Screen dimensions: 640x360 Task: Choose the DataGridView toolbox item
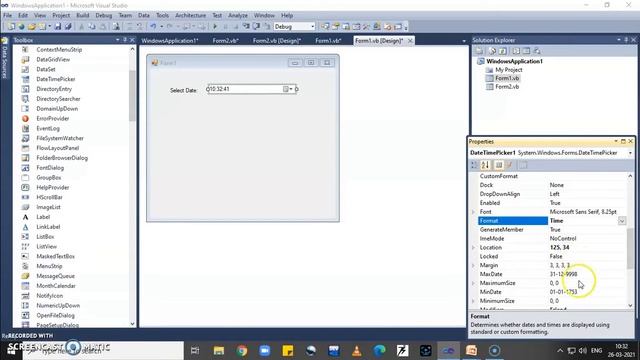click(x=53, y=59)
